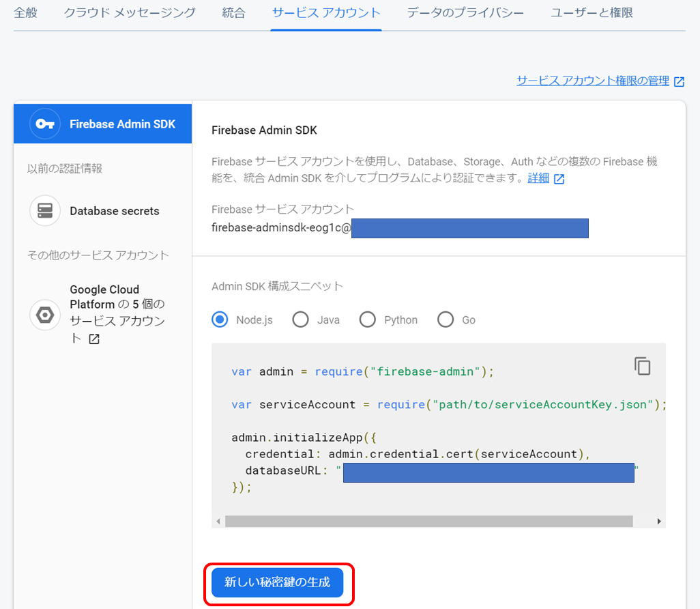The width and height of the screenshot is (700, 609).
Task: Click the Google Cloud Platform hexagon icon
Action: point(45,315)
